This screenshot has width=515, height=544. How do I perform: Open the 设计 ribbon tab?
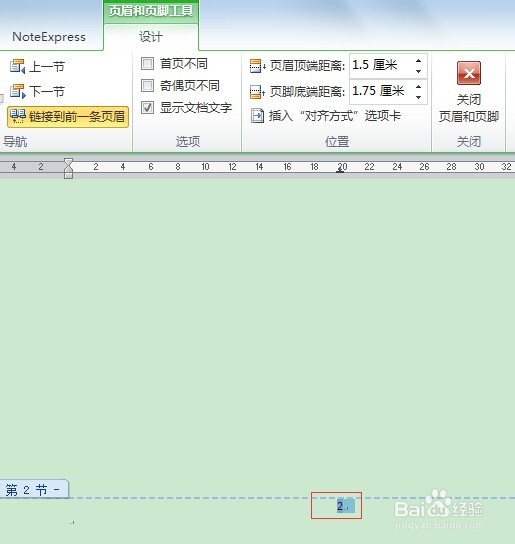coord(151,37)
